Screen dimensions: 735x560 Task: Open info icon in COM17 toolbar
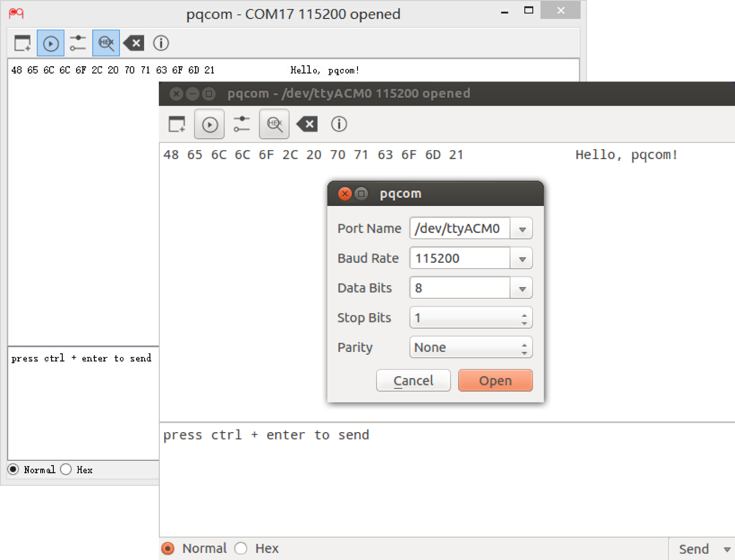click(161, 43)
